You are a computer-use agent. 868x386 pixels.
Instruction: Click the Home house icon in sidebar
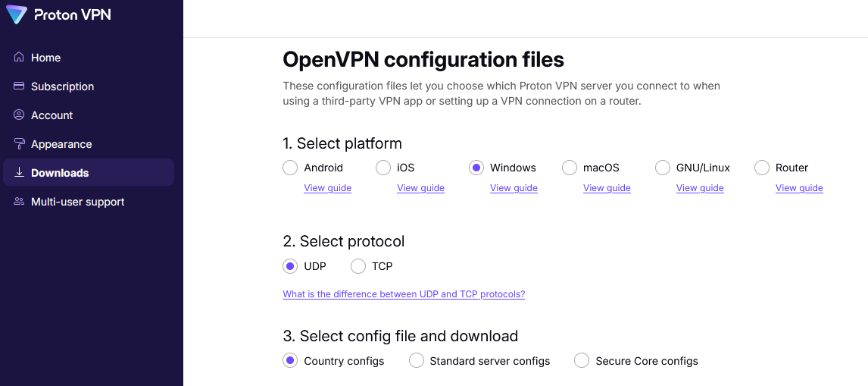(x=19, y=57)
